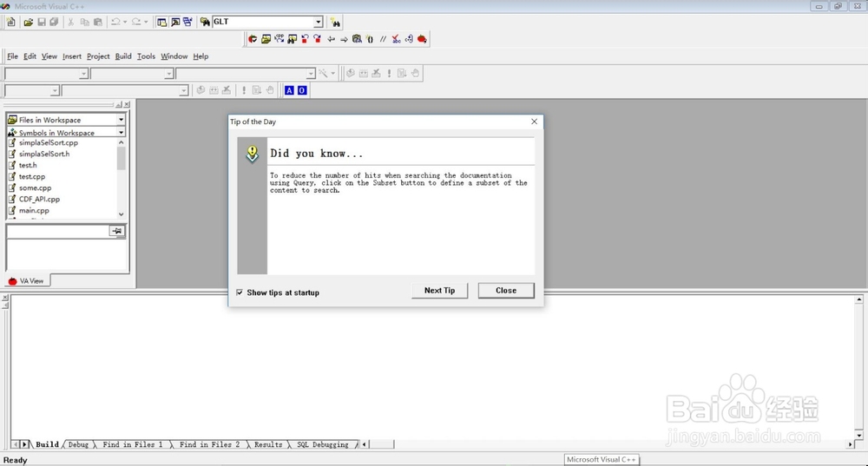Click the Paste clipboard icon
Viewport: 868px width, 466px height.
[98, 23]
